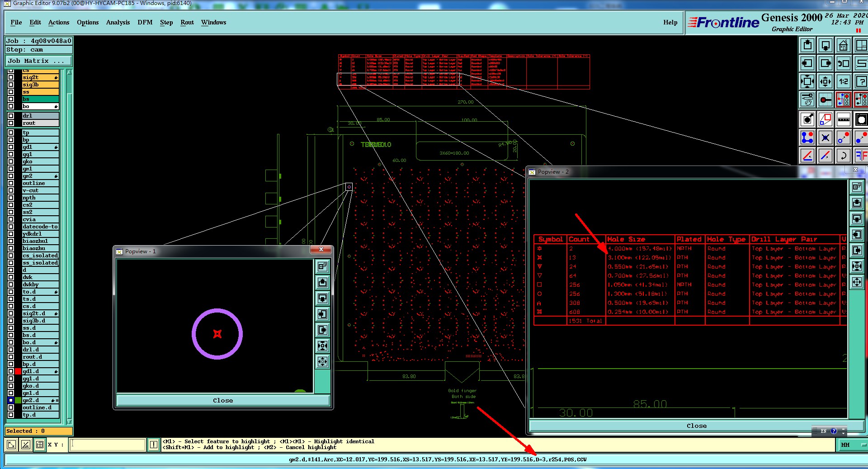868x469 pixels.
Task: Open the Analysis menu
Action: pyautogui.click(x=118, y=22)
